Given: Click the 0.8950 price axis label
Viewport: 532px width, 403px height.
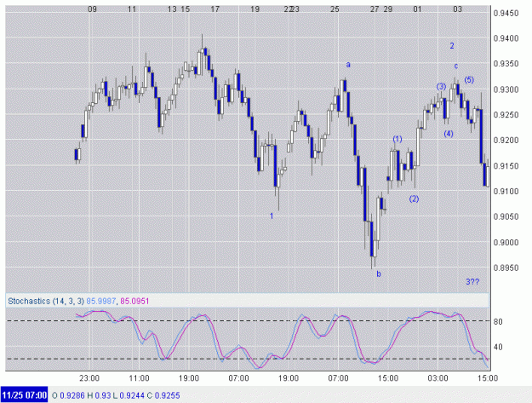Looking at the screenshot, I should 506,268.
